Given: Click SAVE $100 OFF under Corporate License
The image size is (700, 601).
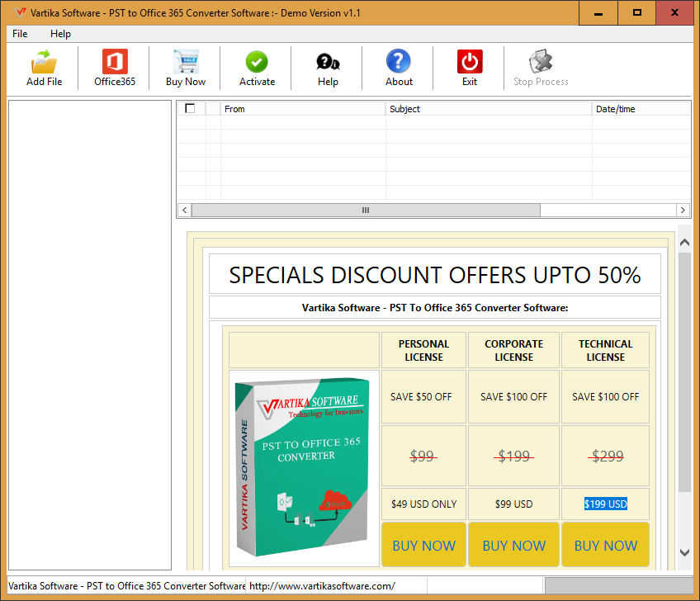Looking at the screenshot, I should pos(513,396).
